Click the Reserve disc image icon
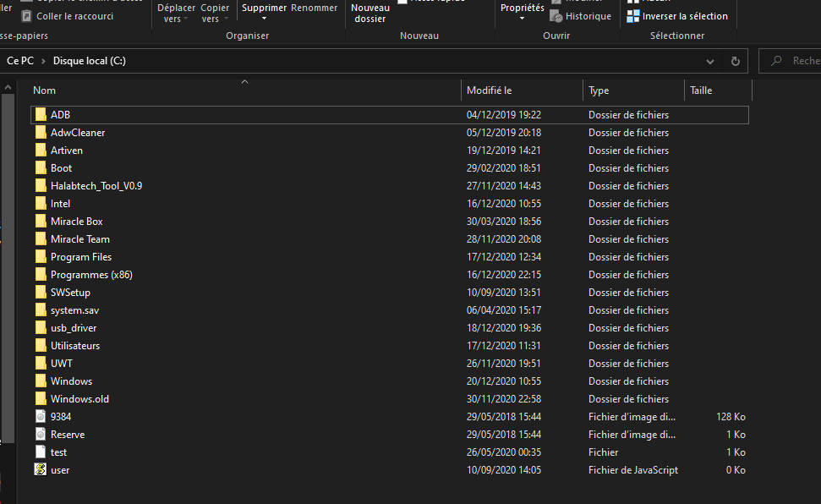 pyautogui.click(x=41, y=435)
